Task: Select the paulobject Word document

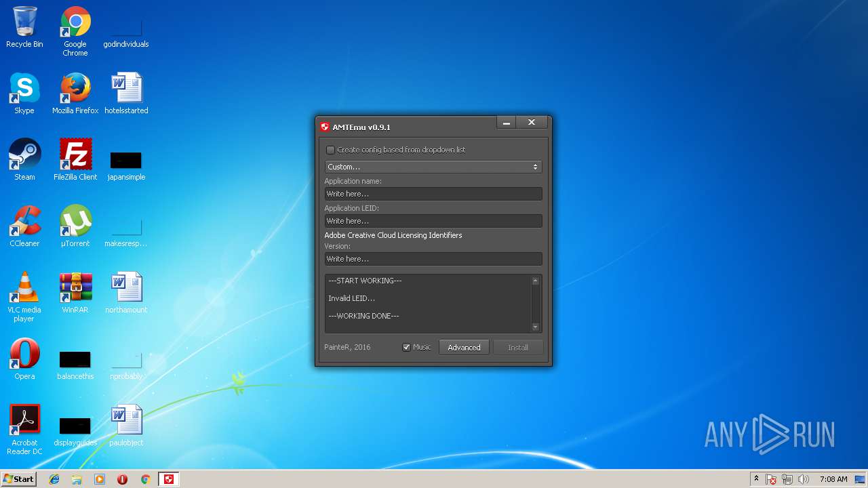Action: coord(126,426)
